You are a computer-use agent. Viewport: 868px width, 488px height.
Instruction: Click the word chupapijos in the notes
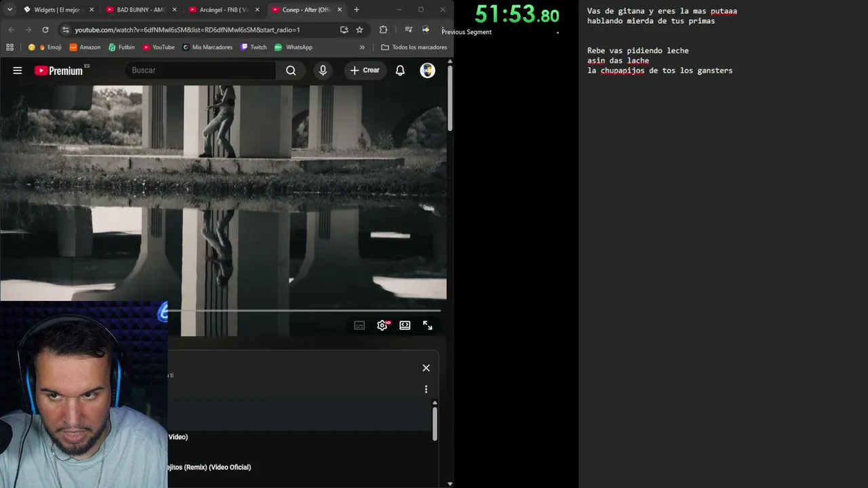point(623,70)
